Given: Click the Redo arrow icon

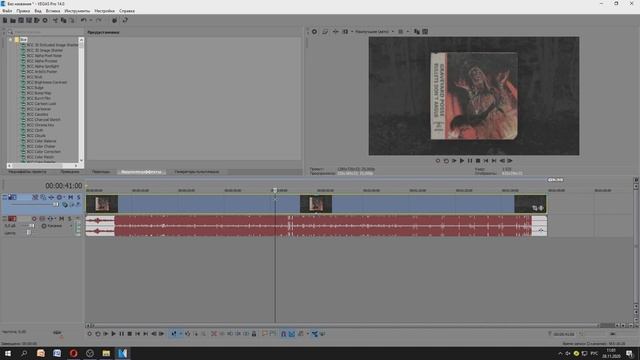Looking at the screenshot, I should tap(98, 20).
